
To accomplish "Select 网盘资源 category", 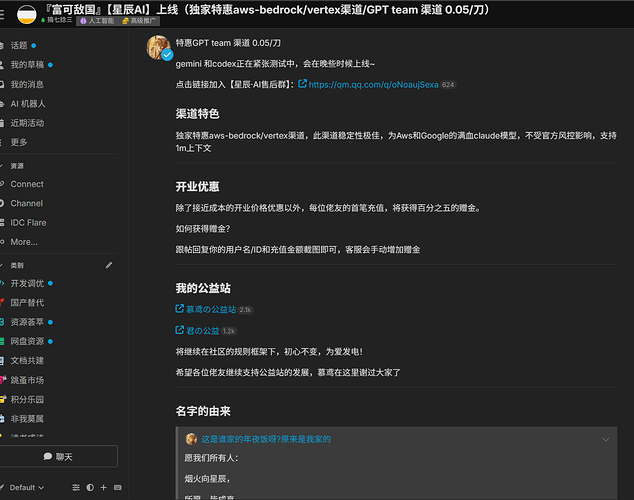I will pos(27,341).
